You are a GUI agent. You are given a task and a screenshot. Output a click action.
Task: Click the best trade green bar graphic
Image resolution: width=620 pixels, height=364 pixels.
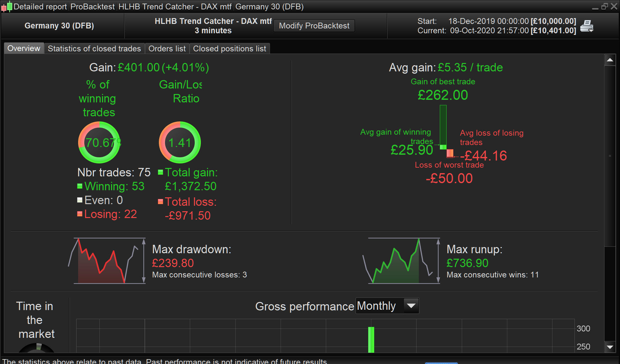[443, 126]
